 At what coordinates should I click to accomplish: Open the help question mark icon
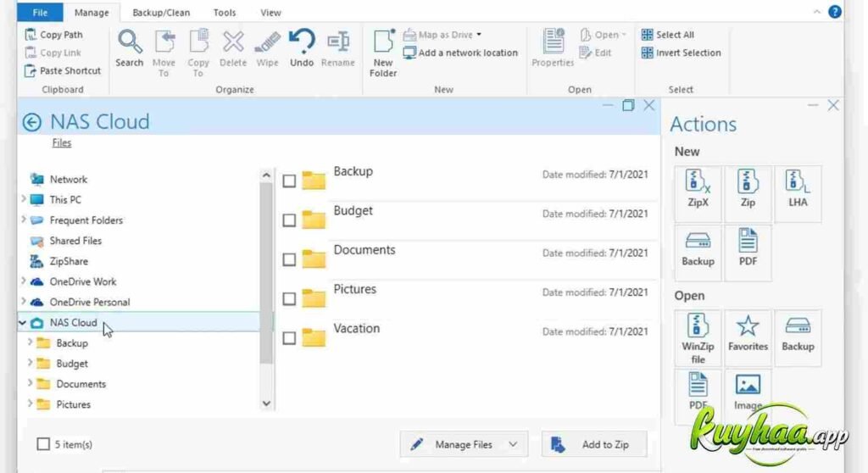tap(834, 12)
